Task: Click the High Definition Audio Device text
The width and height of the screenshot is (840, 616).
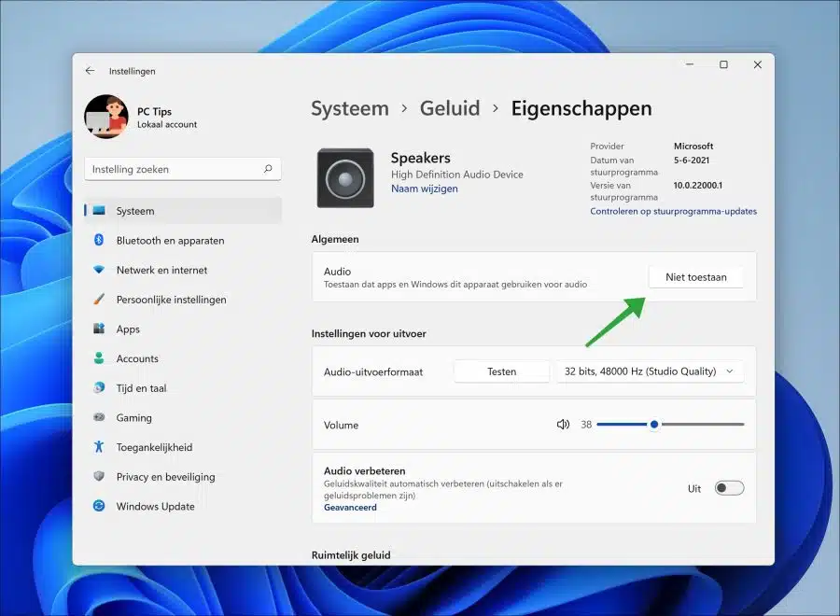Action: pos(457,175)
